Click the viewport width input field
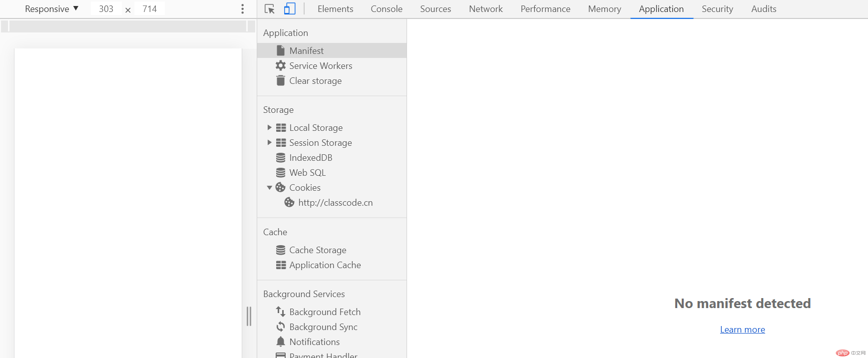The image size is (868, 358). point(106,9)
